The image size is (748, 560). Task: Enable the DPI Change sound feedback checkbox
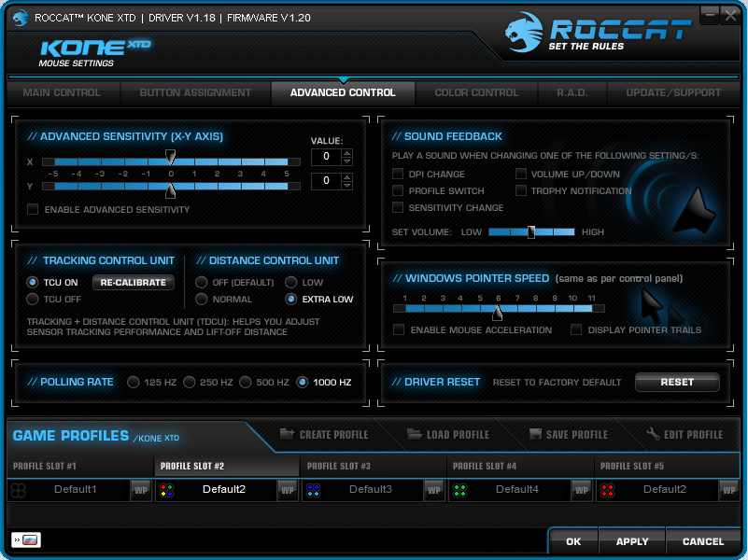pyautogui.click(x=397, y=173)
